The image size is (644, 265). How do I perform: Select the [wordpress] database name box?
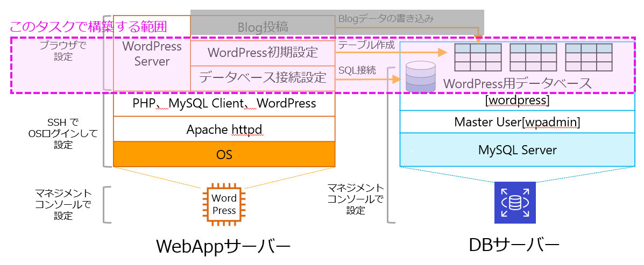(x=517, y=101)
